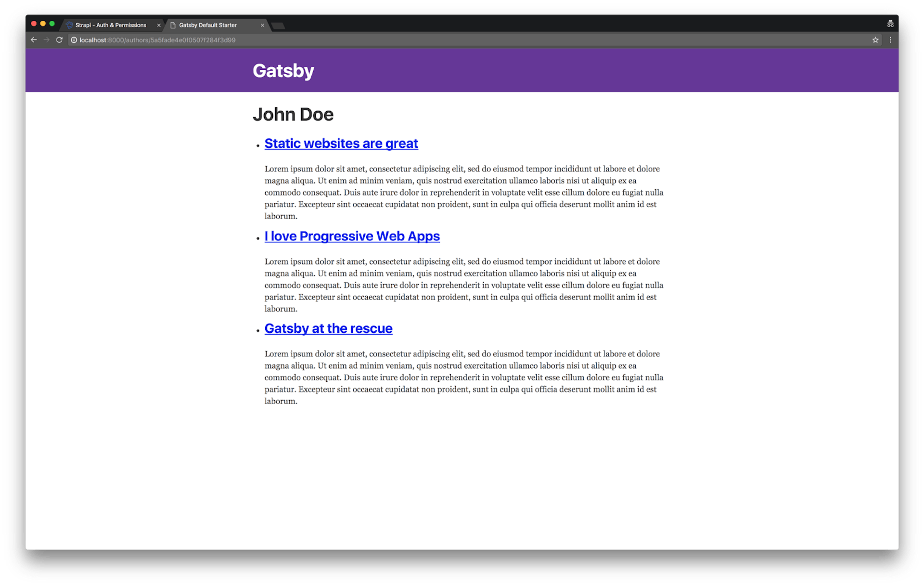Close the Gatsby Default Starter tab
The width and height of the screenshot is (924, 586).
tap(263, 25)
